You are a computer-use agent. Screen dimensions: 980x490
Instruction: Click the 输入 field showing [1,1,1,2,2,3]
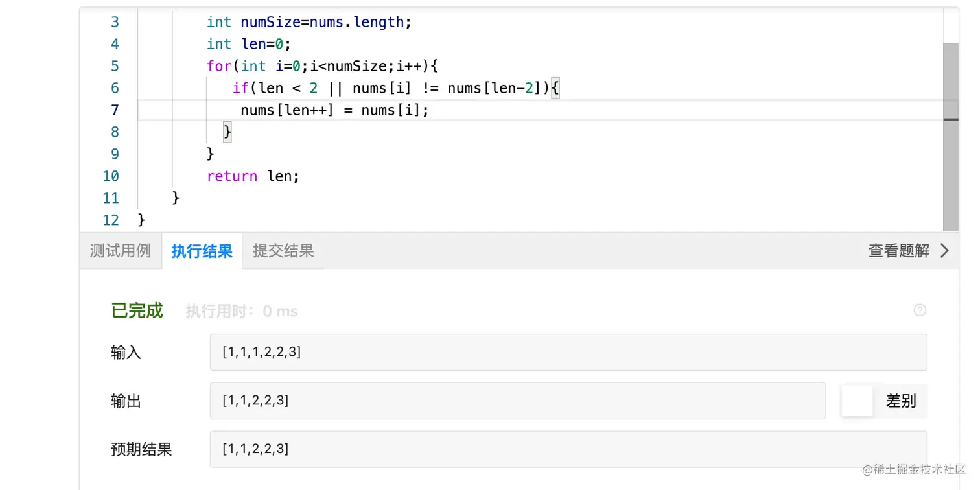568,353
